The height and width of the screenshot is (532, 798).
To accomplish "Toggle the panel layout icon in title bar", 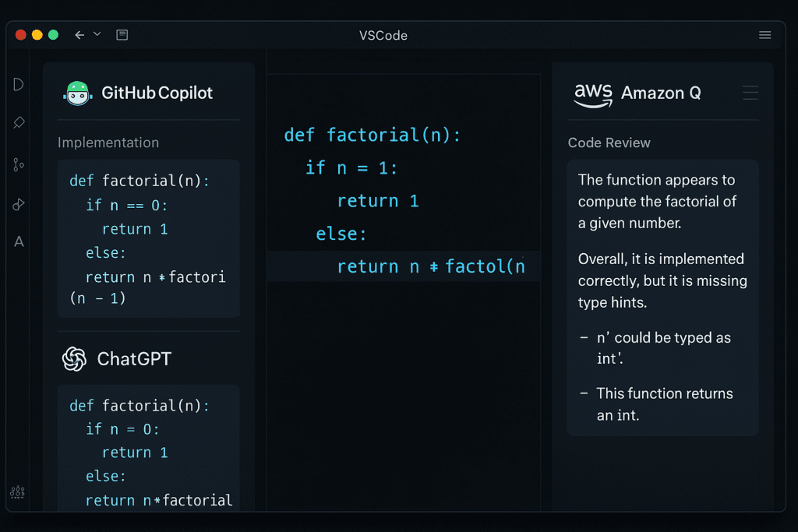I will click(x=122, y=35).
